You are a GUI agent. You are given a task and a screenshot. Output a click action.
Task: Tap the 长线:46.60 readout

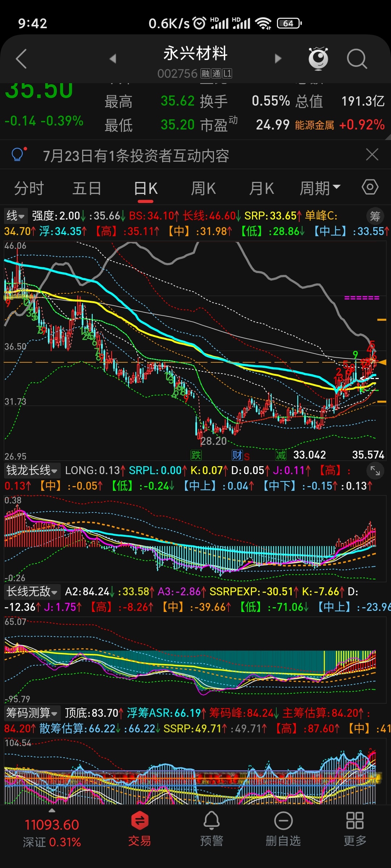[211, 216]
